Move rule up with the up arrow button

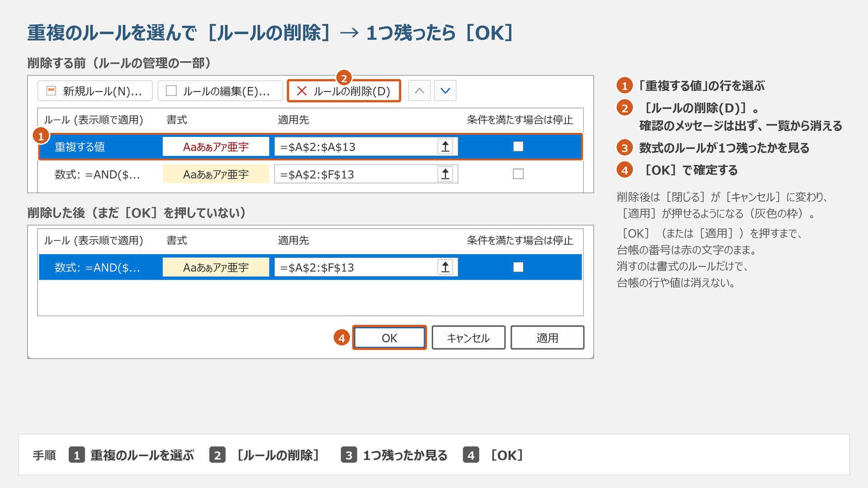[x=420, y=91]
